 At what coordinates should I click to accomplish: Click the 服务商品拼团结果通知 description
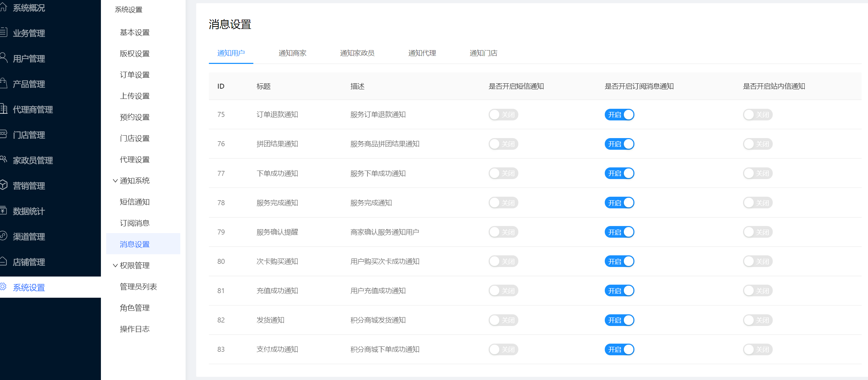point(385,144)
